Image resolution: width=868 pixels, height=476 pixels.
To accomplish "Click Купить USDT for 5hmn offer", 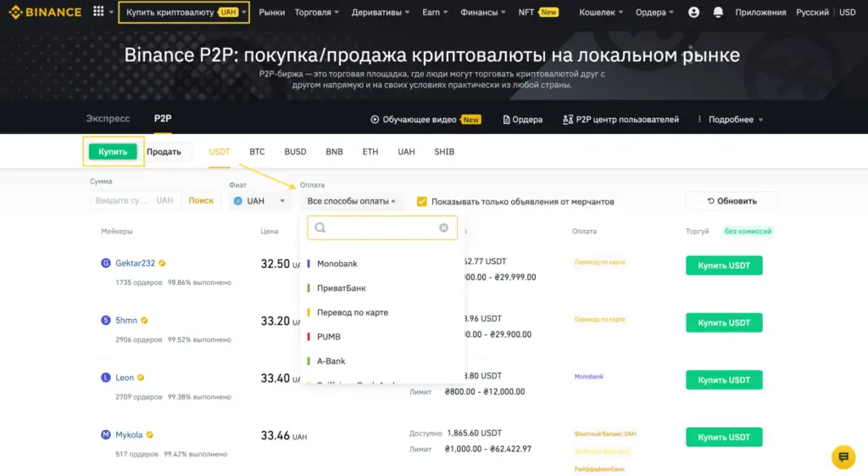I will (x=723, y=322).
